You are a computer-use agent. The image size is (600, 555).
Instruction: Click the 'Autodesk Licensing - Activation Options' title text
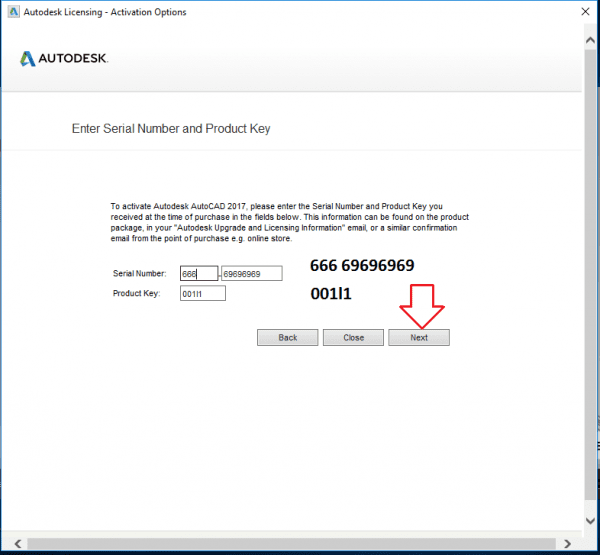(x=105, y=12)
